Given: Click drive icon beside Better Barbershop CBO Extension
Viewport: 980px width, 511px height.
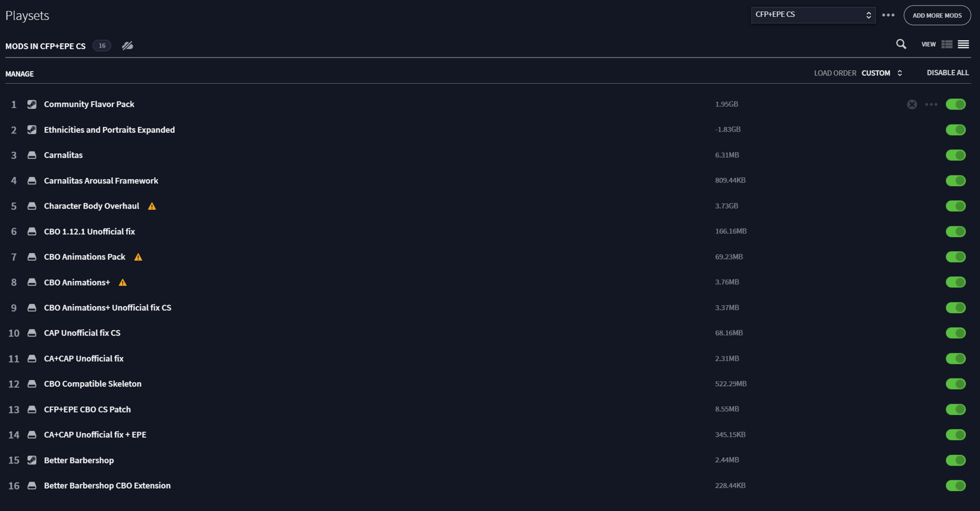Looking at the screenshot, I should point(32,486).
